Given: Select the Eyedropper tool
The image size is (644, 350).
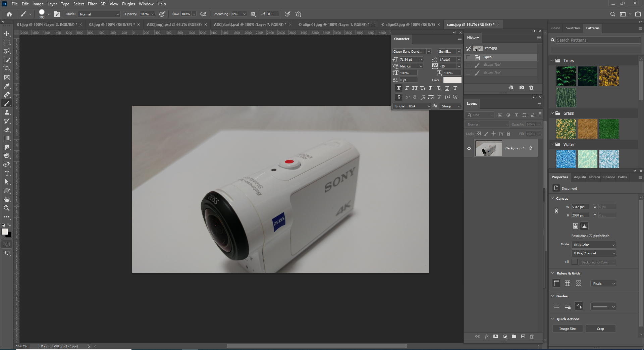Looking at the screenshot, I should point(7,86).
